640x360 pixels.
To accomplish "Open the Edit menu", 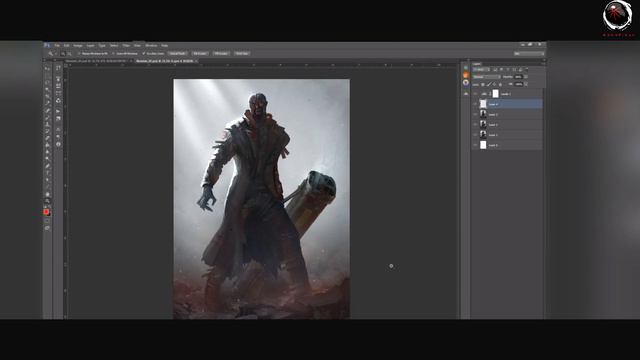I will click(x=67, y=45).
